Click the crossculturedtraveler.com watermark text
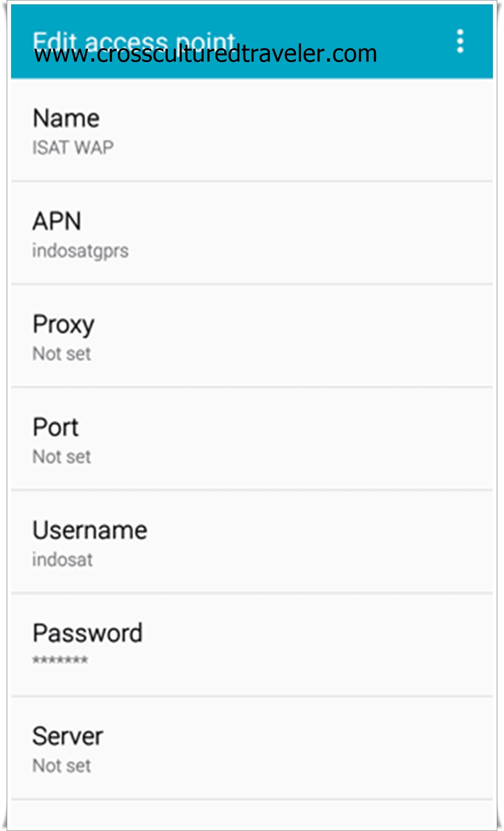The width and height of the screenshot is (504, 831). coord(206,53)
